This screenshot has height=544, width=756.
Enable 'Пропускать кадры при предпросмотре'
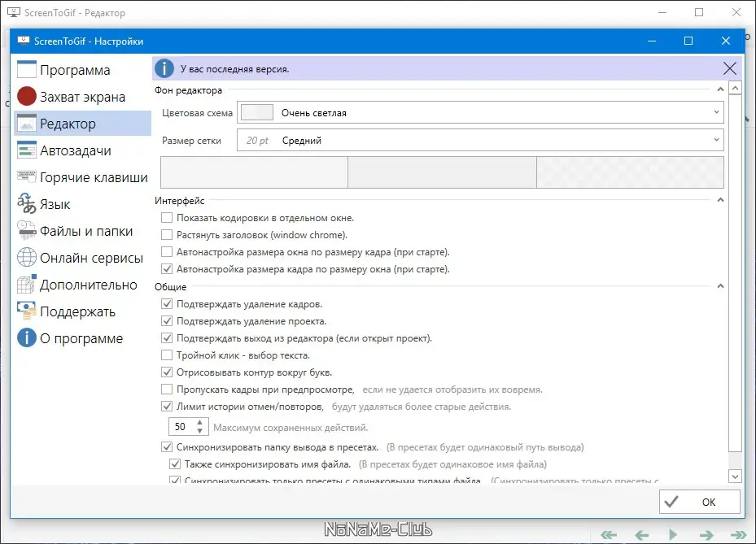point(167,390)
